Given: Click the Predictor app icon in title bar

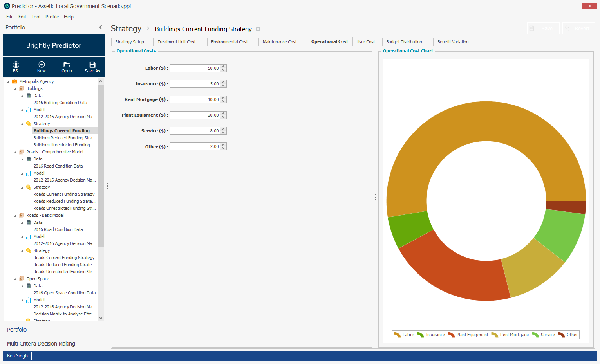Looking at the screenshot, I should click(7, 6).
